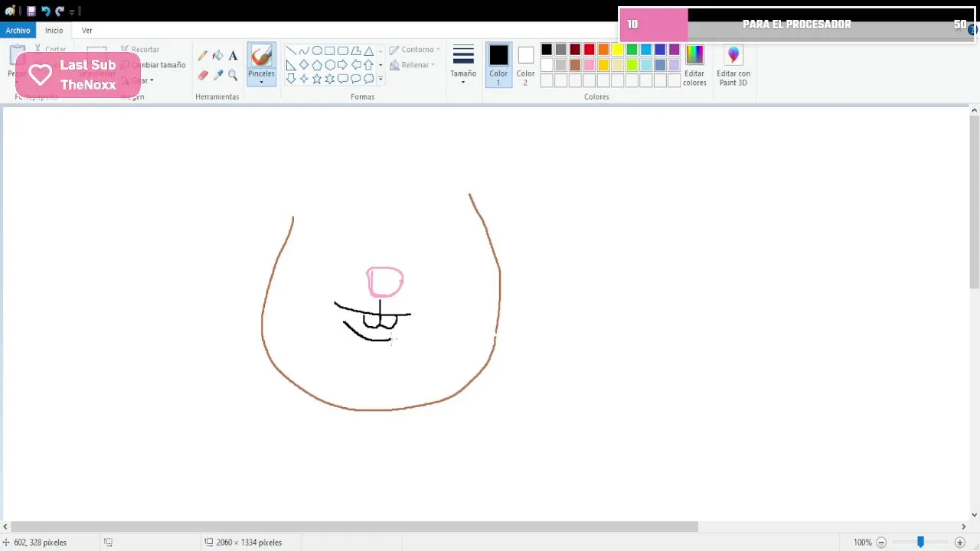Choose the Hexagon shape
The width and height of the screenshot is (980, 551).
[x=330, y=65]
